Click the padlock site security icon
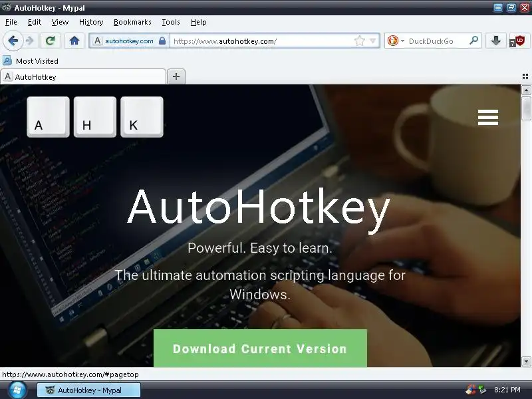532x399 pixels. click(x=162, y=41)
